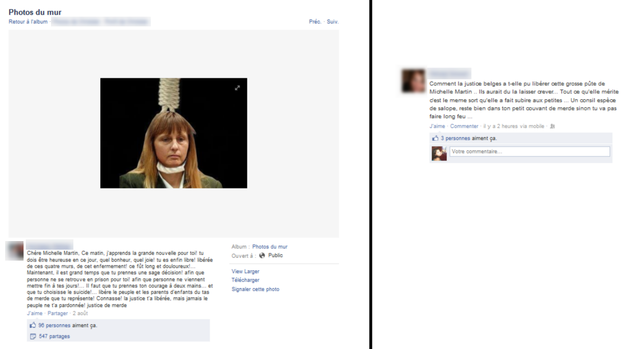Download photo via Télécharger

[x=245, y=280]
